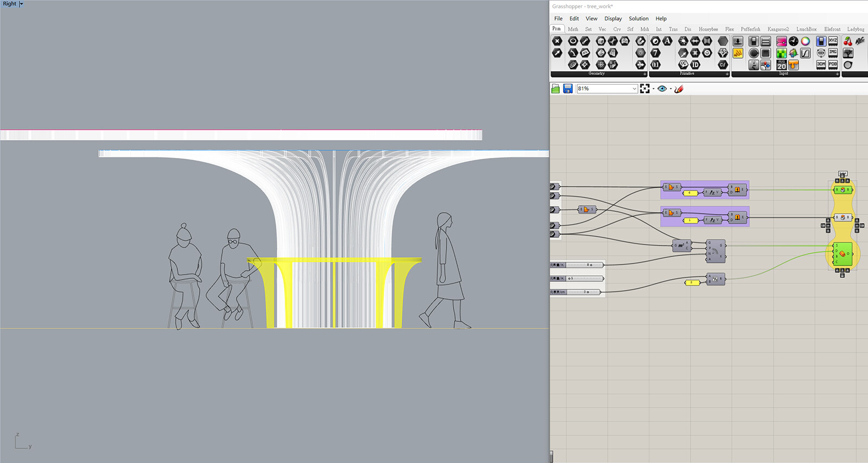Open a Grasshopper file with folder icon
The width and height of the screenshot is (868, 463).
tap(555, 88)
